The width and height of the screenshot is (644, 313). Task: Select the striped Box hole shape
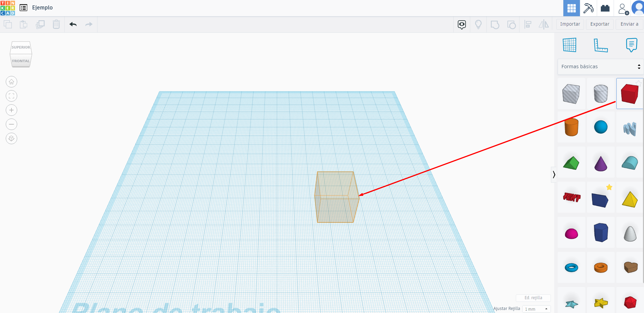pyautogui.click(x=571, y=94)
